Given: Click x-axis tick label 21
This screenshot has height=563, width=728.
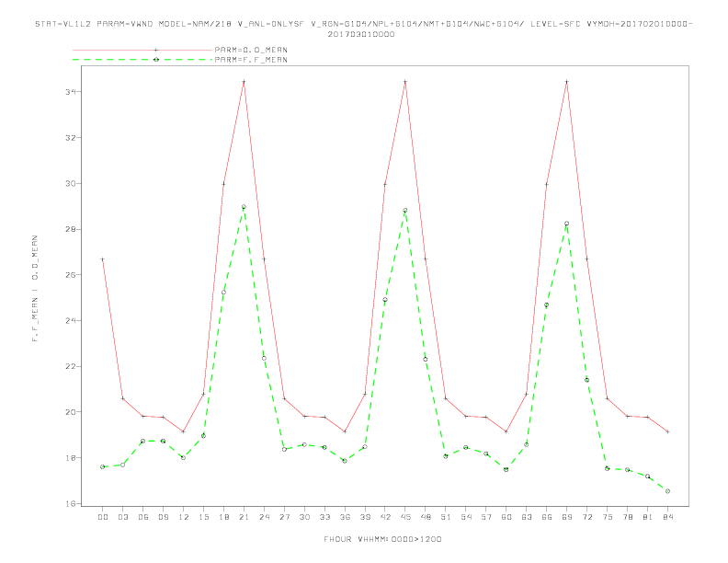Looking at the screenshot, I should point(244,517).
